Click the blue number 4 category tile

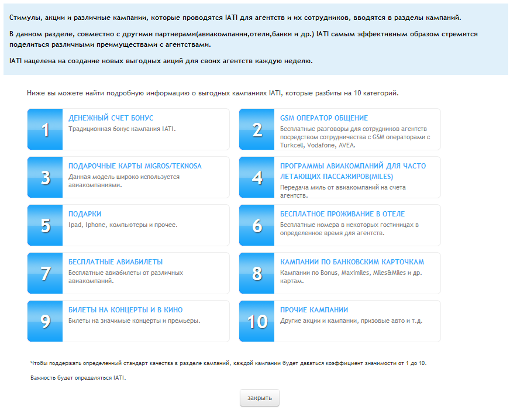click(x=257, y=177)
